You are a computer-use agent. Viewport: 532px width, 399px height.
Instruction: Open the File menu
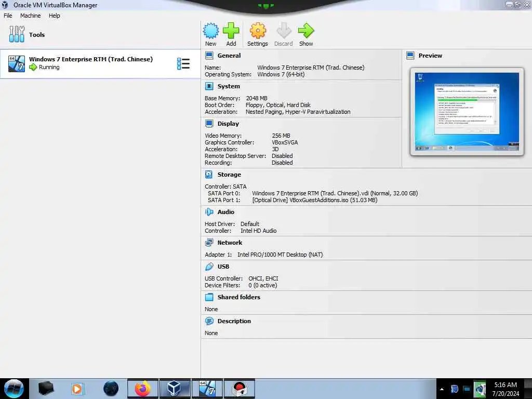tap(8, 16)
